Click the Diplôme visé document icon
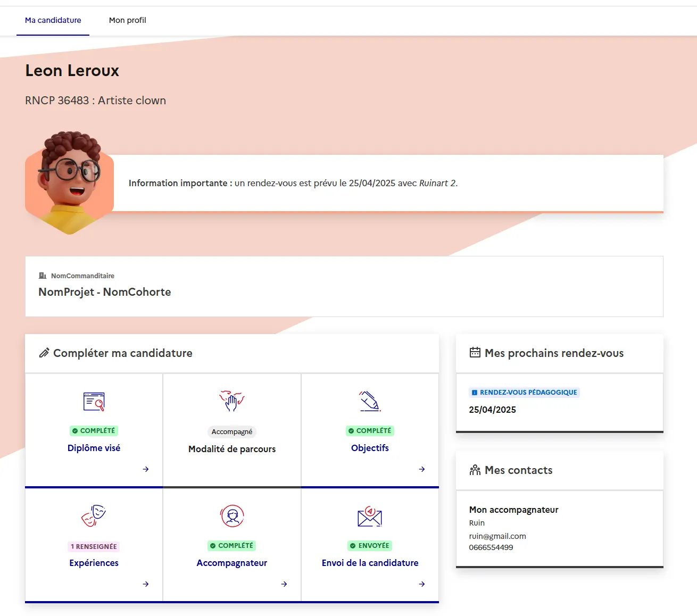 [x=94, y=402]
